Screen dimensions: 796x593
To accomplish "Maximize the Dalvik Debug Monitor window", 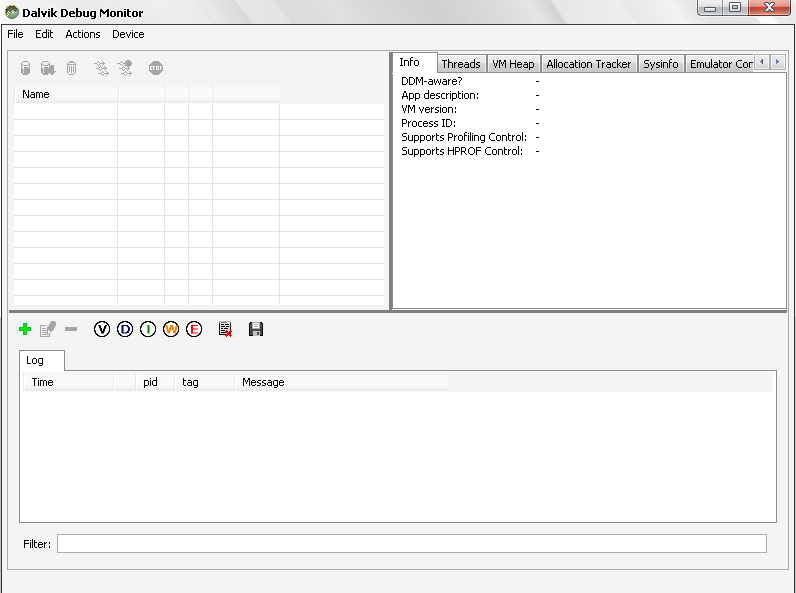I will point(735,8).
